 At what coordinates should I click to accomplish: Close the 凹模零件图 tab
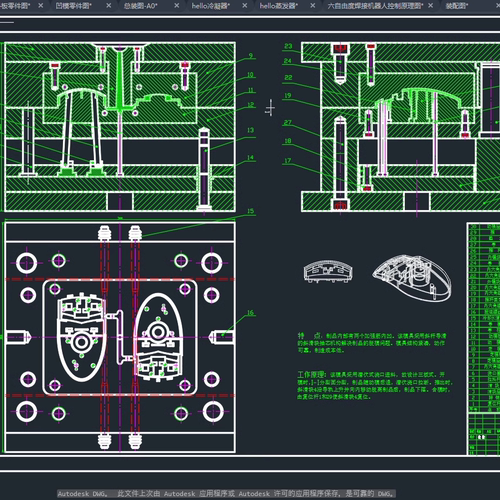click(x=109, y=6)
